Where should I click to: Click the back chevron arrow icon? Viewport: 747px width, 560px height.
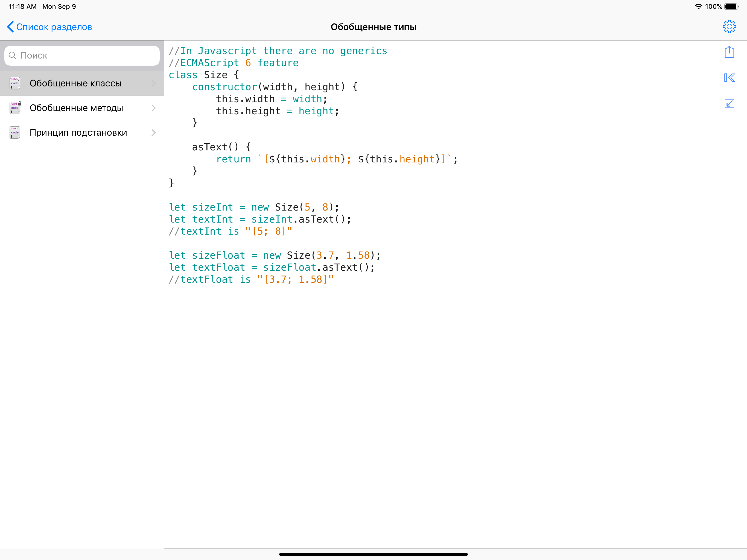[10, 27]
